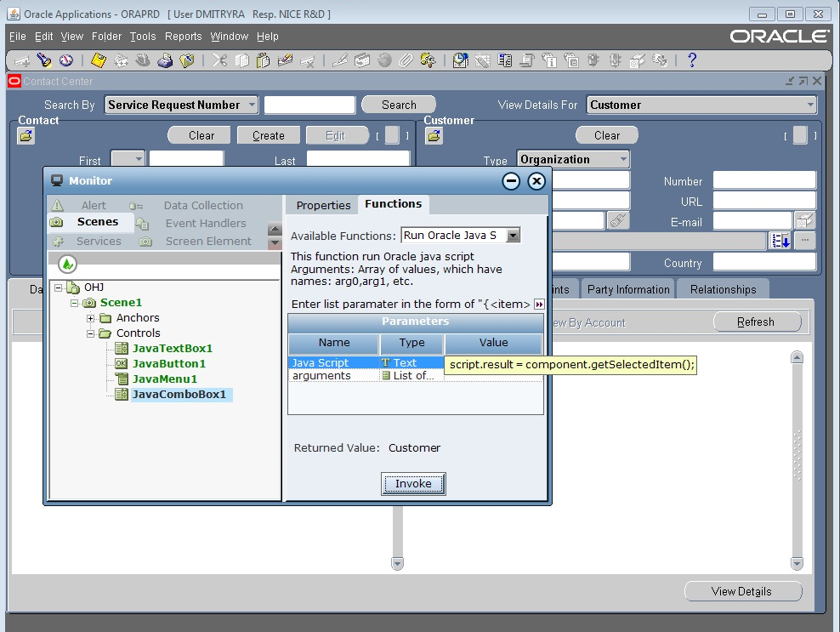Image resolution: width=840 pixels, height=632 pixels.
Task: Click the Invoke button
Action: click(413, 483)
